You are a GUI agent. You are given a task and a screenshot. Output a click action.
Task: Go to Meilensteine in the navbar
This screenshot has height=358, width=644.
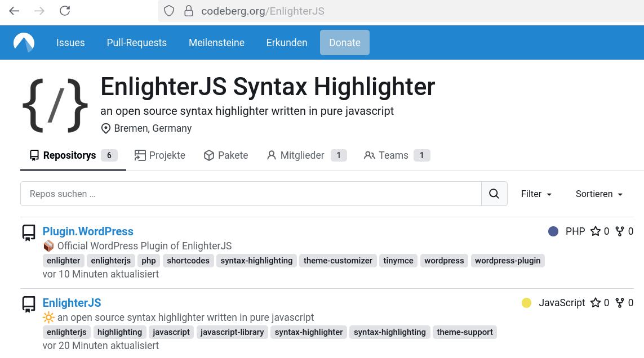coord(216,43)
